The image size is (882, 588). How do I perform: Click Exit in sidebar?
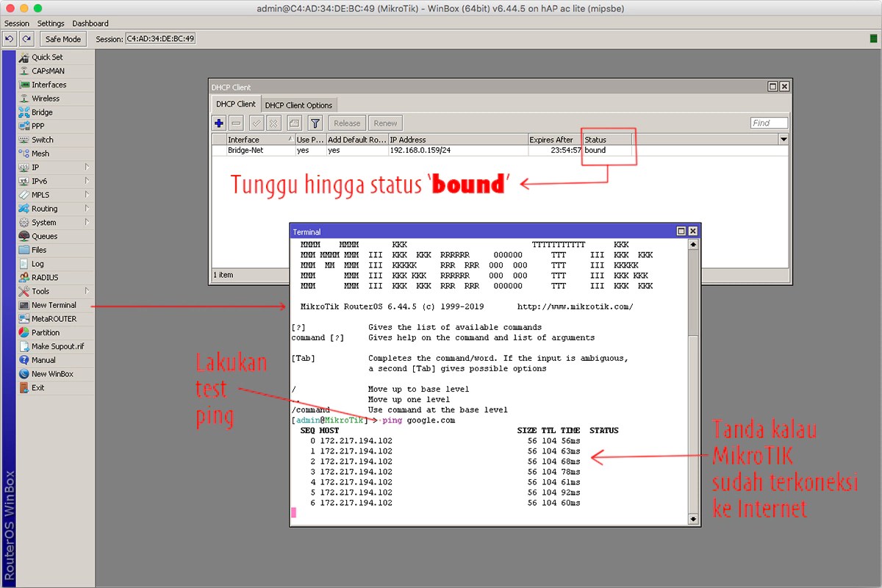tap(56, 387)
